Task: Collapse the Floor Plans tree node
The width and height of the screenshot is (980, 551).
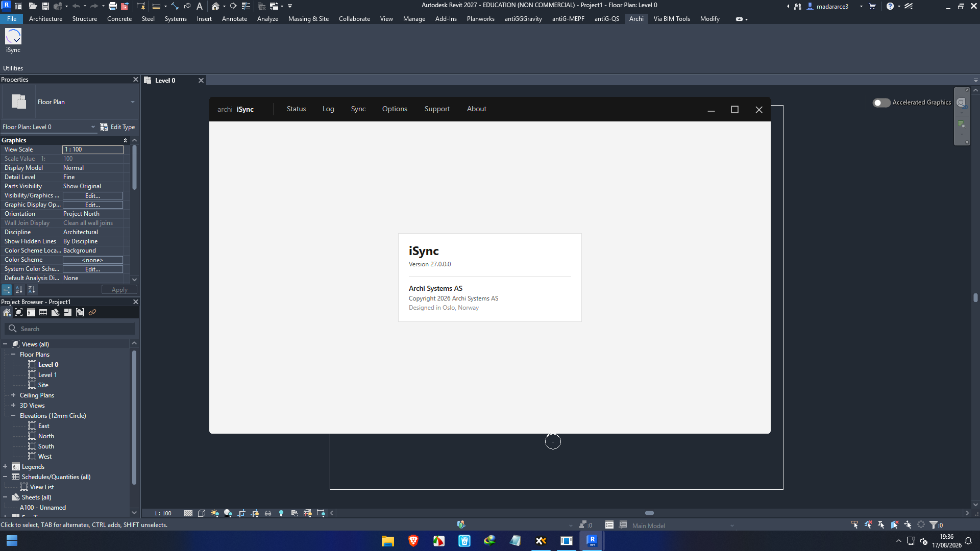Action: (x=13, y=354)
